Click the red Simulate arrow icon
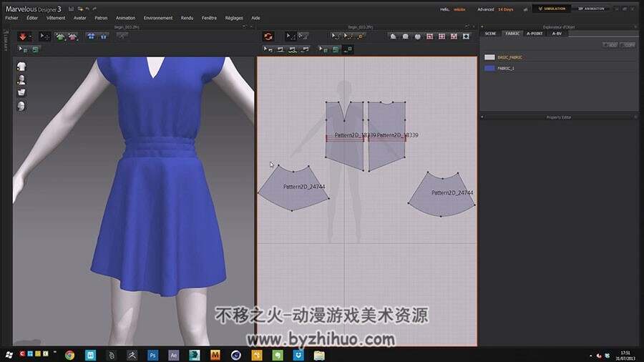The height and width of the screenshot is (362, 644). coord(23,36)
